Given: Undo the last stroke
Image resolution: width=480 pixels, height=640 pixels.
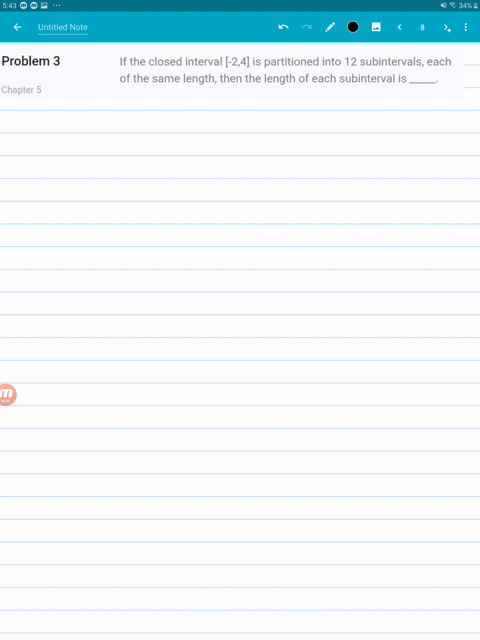Looking at the screenshot, I should pyautogui.click(x=283, y=27).
